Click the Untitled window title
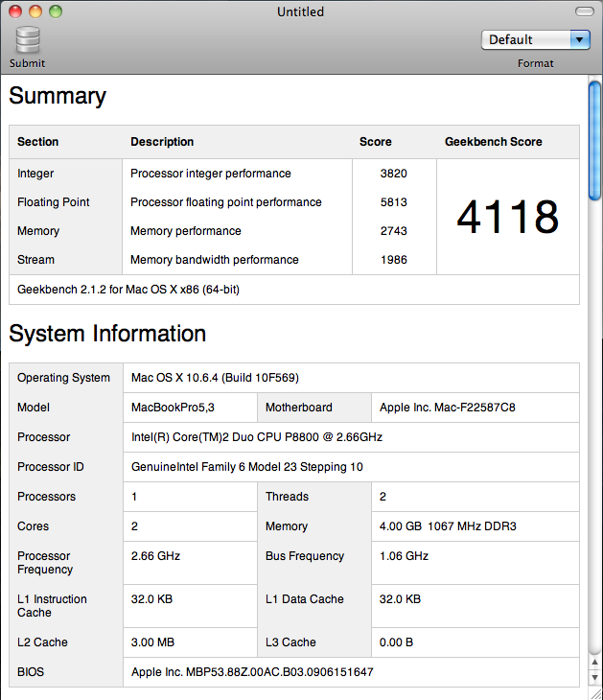This screenshot has width=603, height=700. 300,12
